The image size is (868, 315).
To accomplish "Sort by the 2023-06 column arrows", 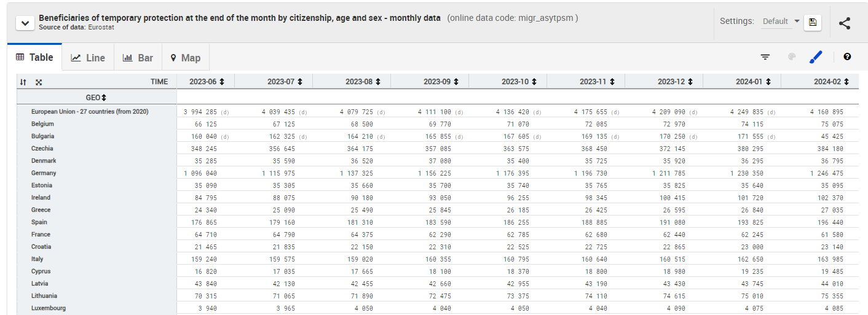I will (222, 82).
